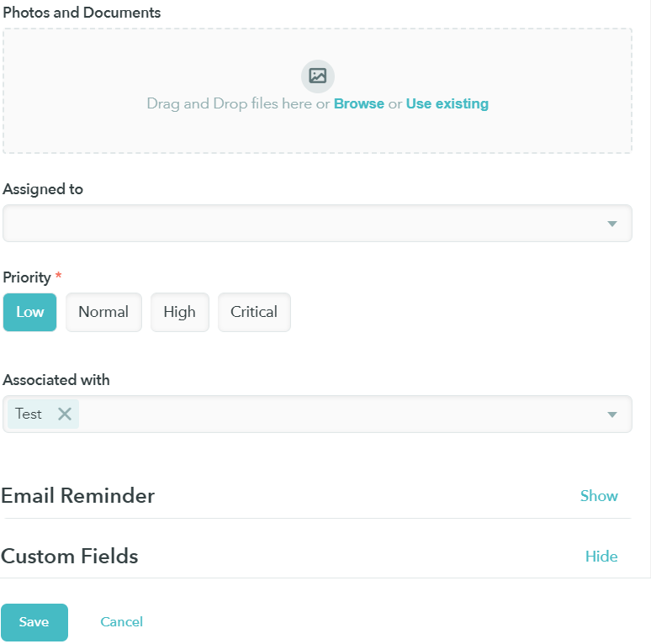
Task: Open the Assigned to combo box
Action: point(303,224)
